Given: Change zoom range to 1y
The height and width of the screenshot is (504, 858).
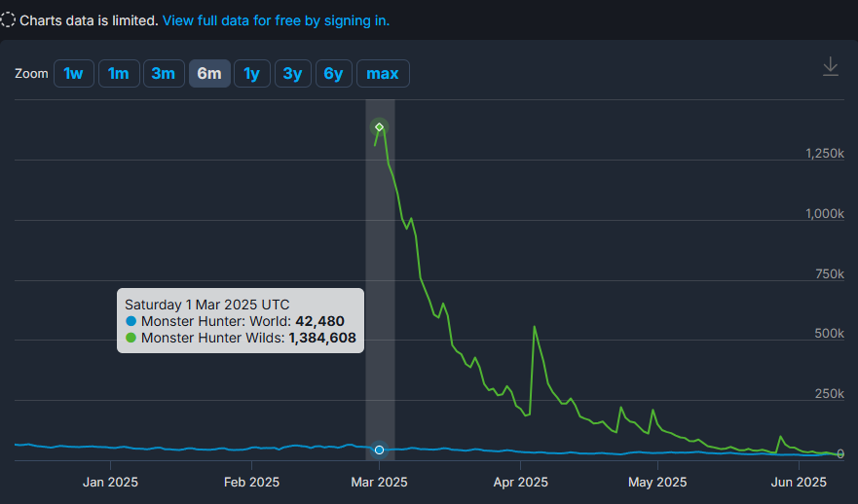Looking at the screenshot, I should 251,74.
